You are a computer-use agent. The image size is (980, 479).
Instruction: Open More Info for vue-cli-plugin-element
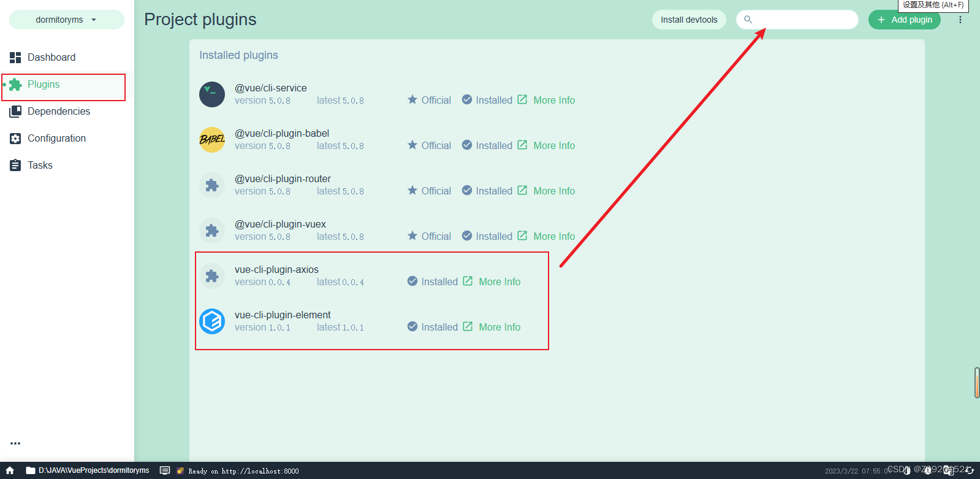click(x=492, y=327)
